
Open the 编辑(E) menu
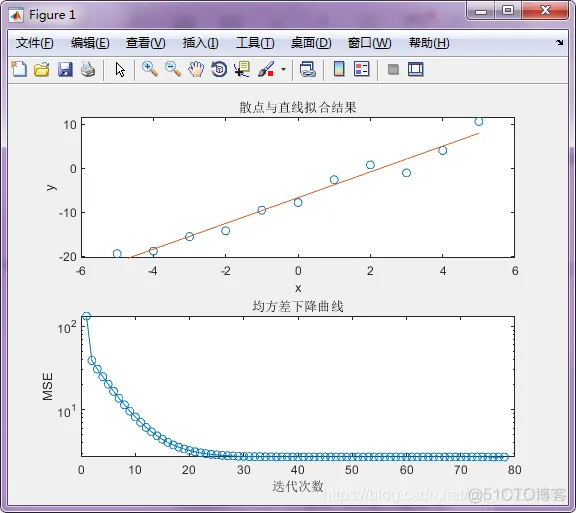click(x=90, y=43)
